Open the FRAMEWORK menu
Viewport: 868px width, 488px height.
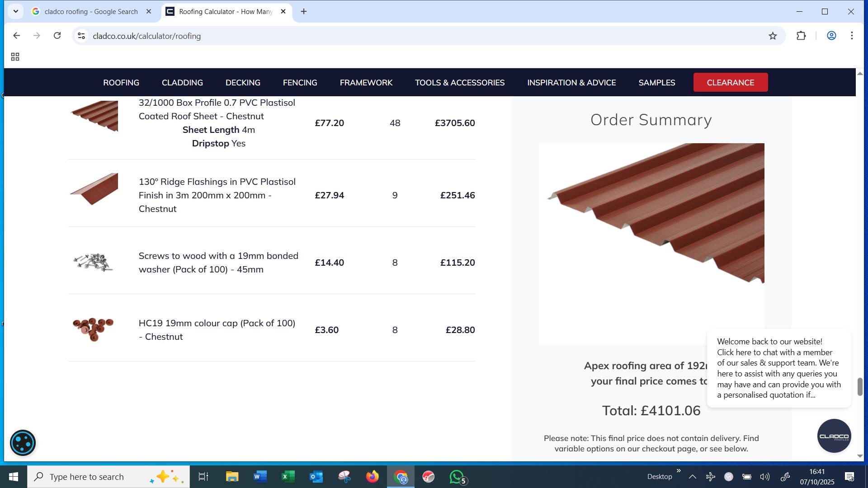click(x=366, y=83)
